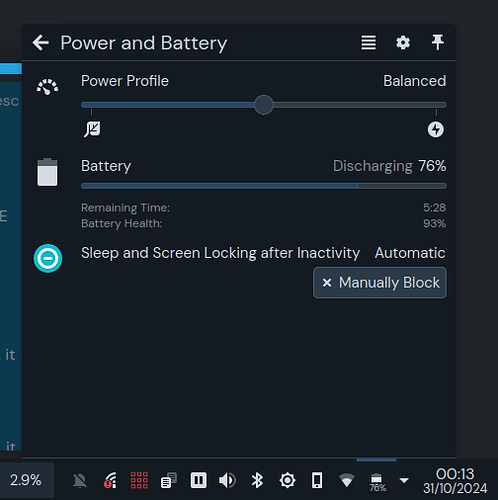The height and width of the screenshot is (500, 498).
Task: Click the muted notifications bell in tray
Action: [x=80, y=481]
